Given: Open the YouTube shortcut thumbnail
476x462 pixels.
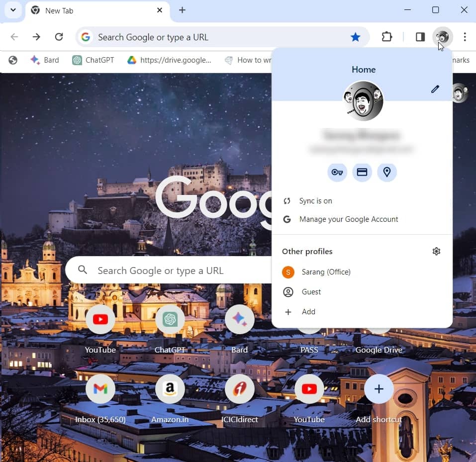Looking at the screenshot, I should [x=100, y=319].
